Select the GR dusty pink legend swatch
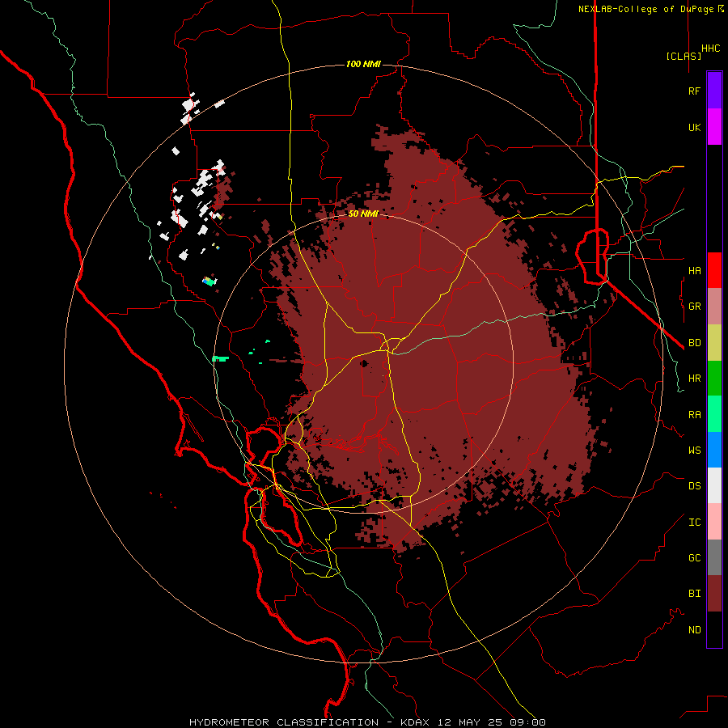 [714, 307]
